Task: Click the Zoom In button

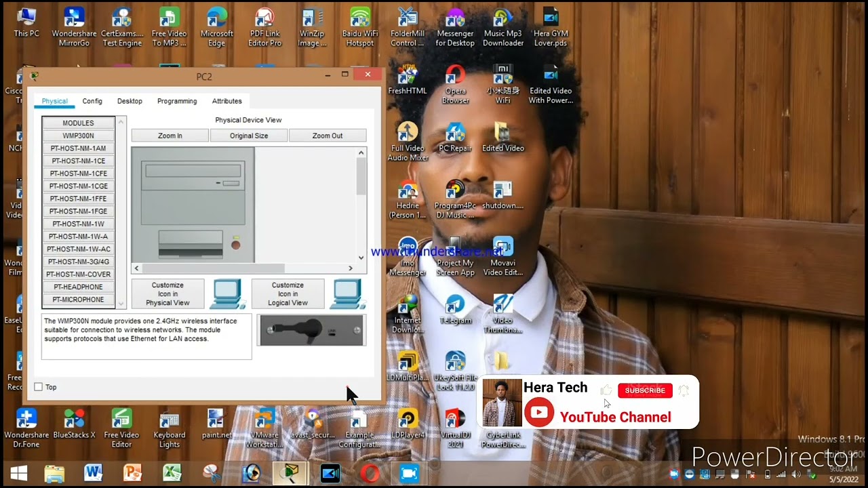Action: point(170,136)
